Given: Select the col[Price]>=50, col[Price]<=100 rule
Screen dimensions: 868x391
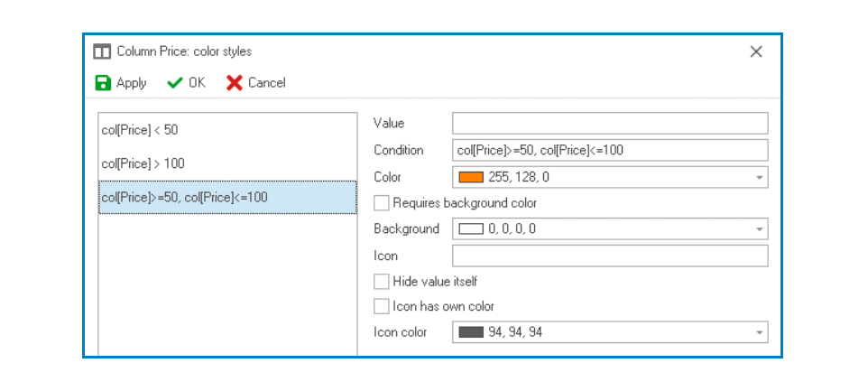Looking at the screenshot, I should pos(185,197).
